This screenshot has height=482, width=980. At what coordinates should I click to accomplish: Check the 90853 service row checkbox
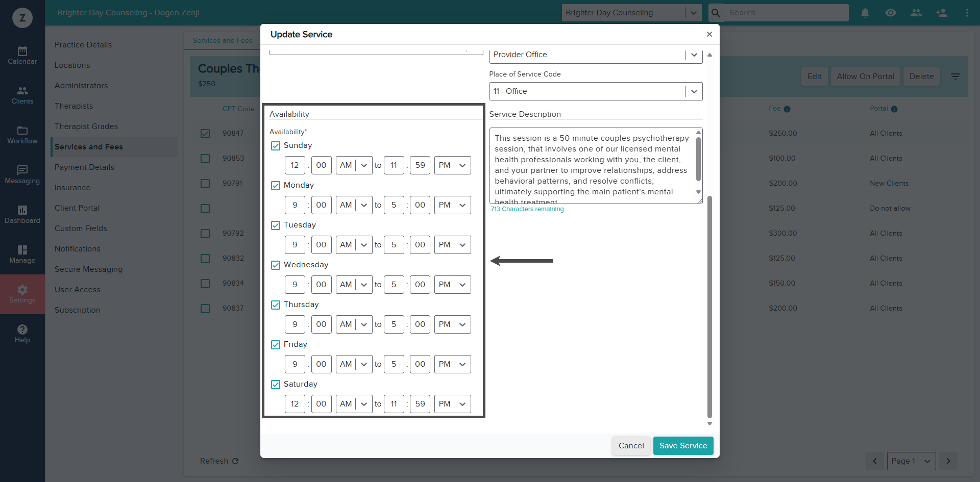click(x=205, y=159)
